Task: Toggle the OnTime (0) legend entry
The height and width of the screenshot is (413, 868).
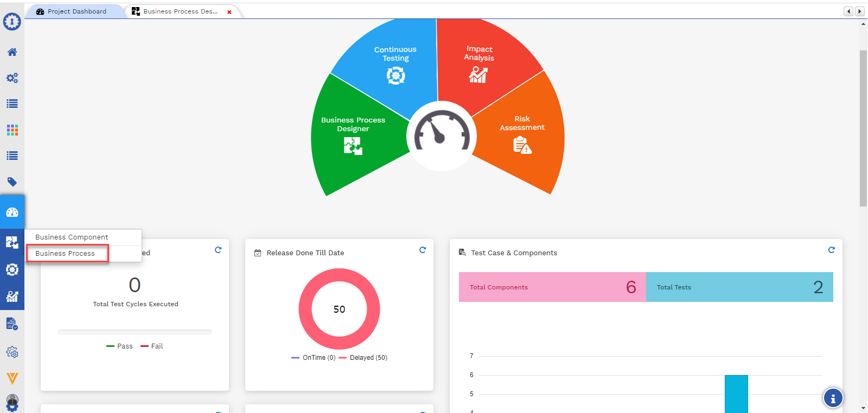Action: point(313,358)
